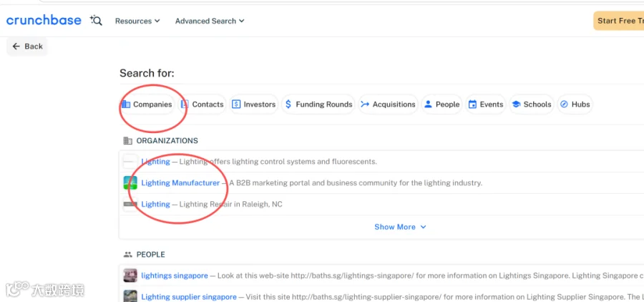Viewport: 644px width, 302px height.
Task: Select the Events search chip
Action: pyautogui.click(x=486, y=104)
